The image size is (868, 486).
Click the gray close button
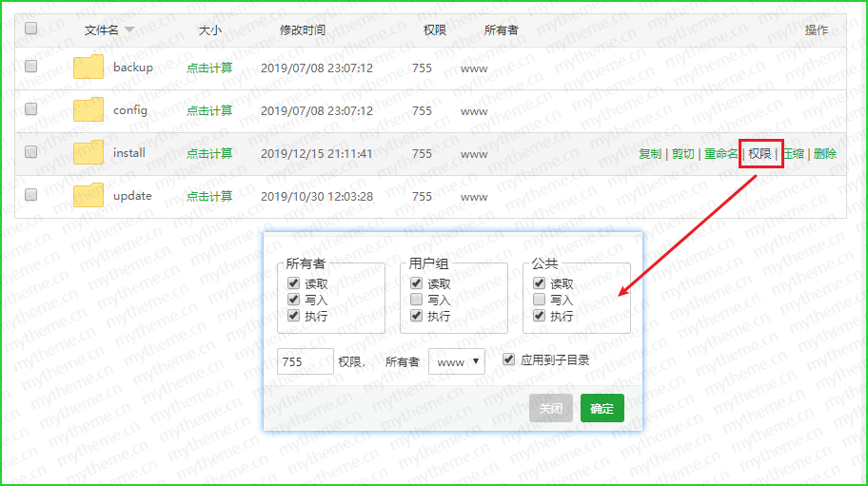(551, 408)
